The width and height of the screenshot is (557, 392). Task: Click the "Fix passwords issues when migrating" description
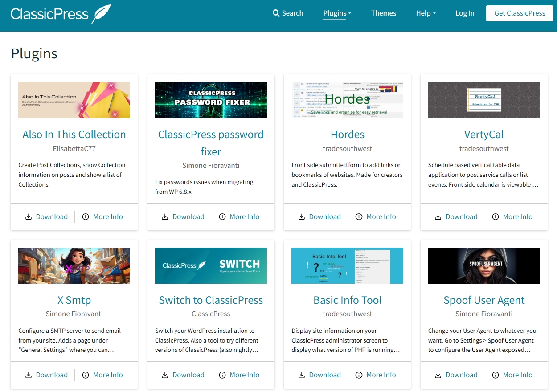click(x=204, y=187)
